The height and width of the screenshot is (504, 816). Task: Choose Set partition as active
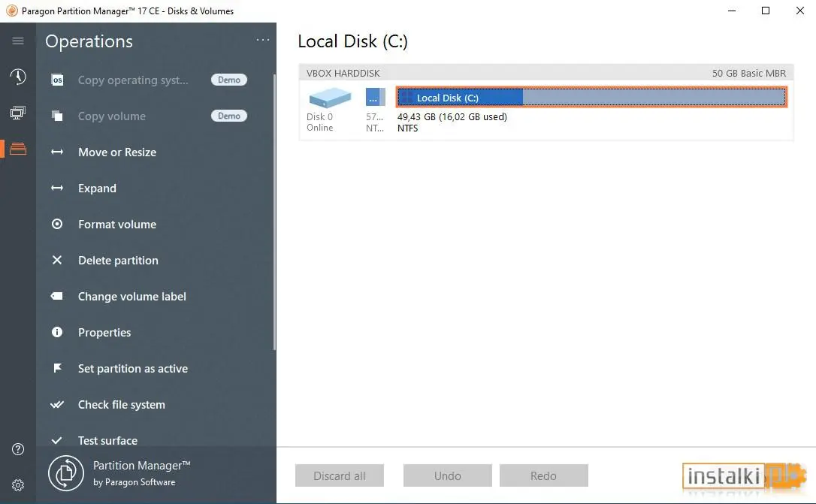(x=133, y=368)
